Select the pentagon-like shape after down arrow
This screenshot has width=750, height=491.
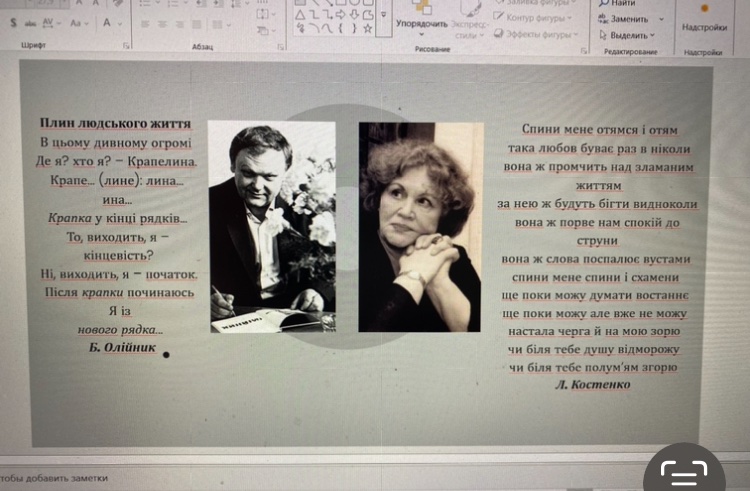[x=367, y=15]
